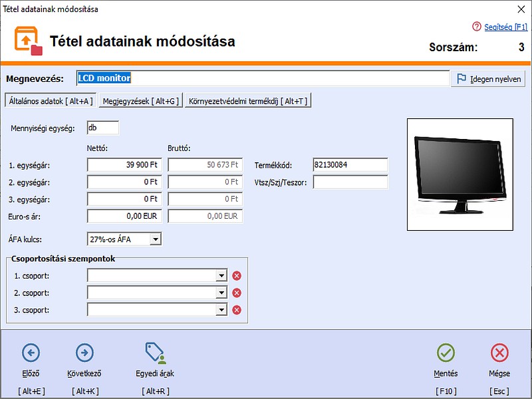Save with the green Mentés checkmark
Image resolution: width=532 pixels, height=399 pixels.
(x=446, y=352)
